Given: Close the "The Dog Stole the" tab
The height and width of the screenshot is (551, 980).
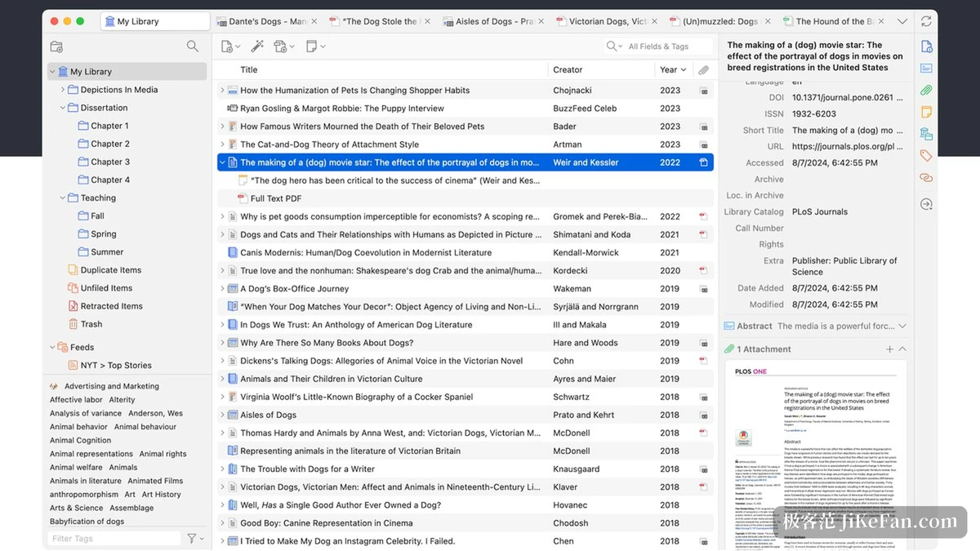Looking at the screenshot, I should (429, 21).
